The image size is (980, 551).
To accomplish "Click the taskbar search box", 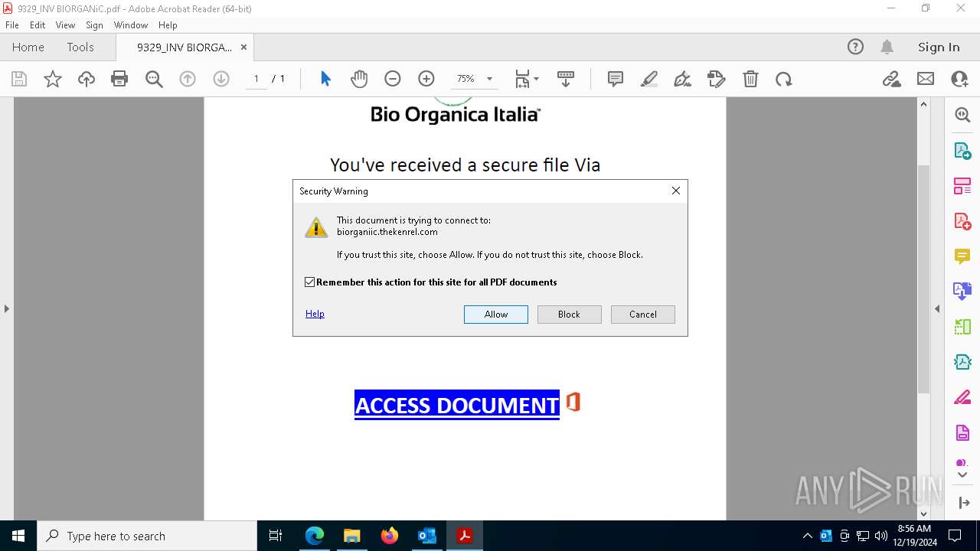I will (x=147, y=536).
